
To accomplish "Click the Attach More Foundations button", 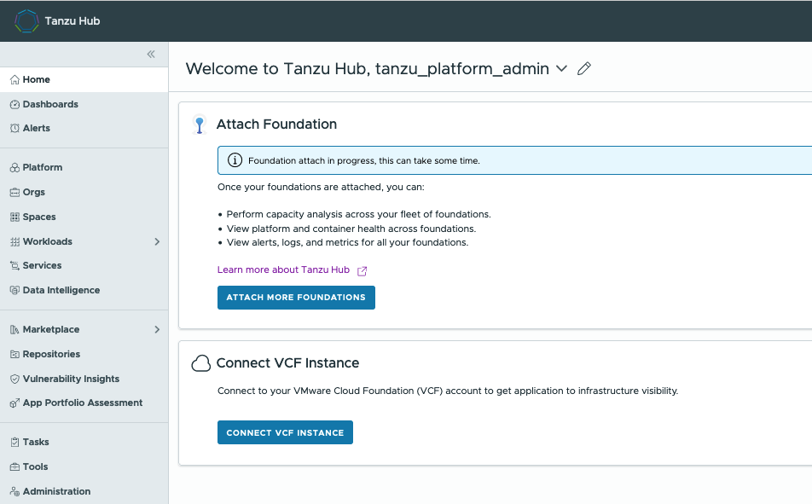I will [x=296, y=298].
